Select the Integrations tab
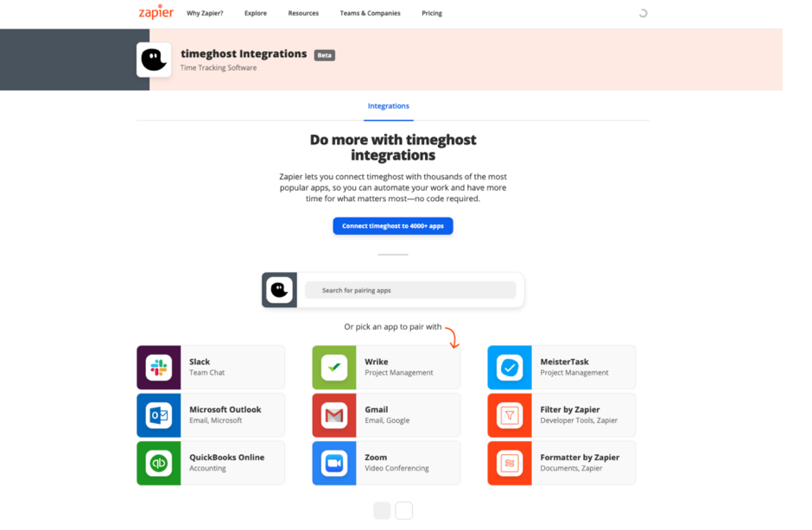This screenshot has height=530, width=812. [389, 106]
